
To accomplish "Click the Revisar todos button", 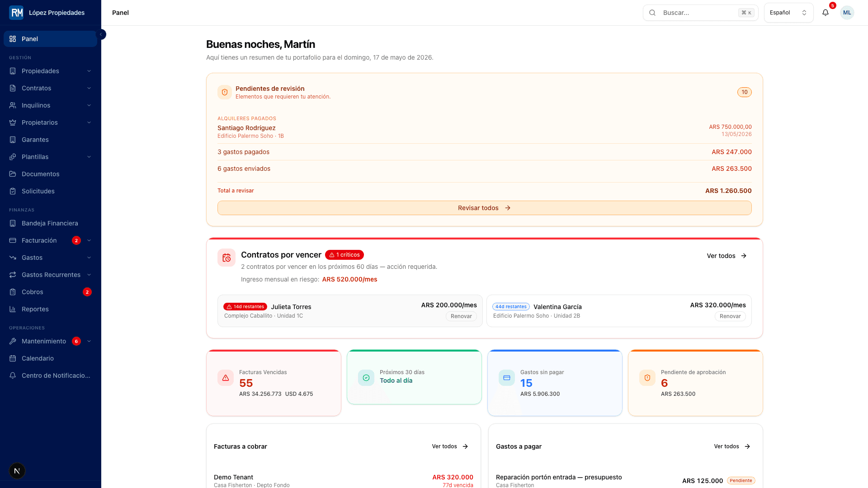I will click(484, 208).
